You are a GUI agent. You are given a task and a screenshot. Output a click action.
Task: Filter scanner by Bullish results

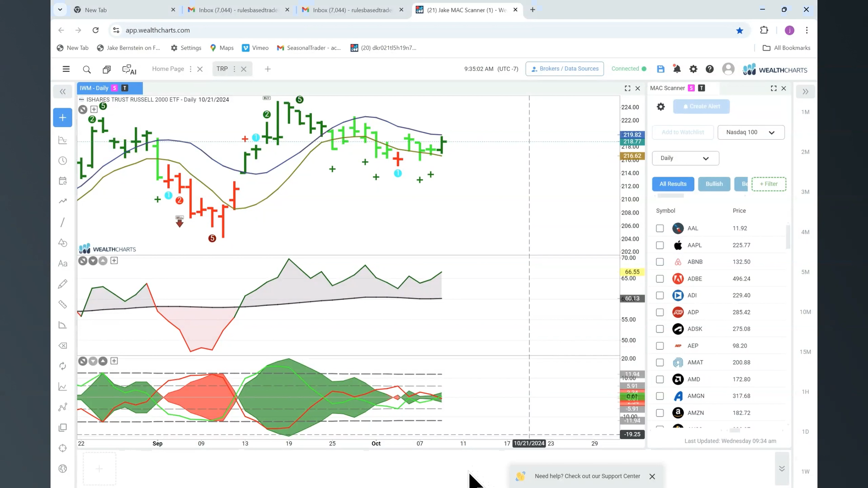[x=714, y=184]
